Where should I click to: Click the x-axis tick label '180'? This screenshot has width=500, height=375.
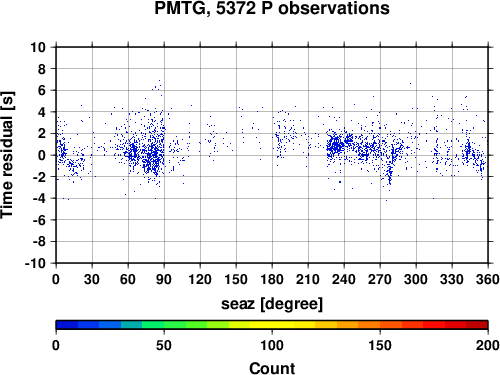pos(272,279)
